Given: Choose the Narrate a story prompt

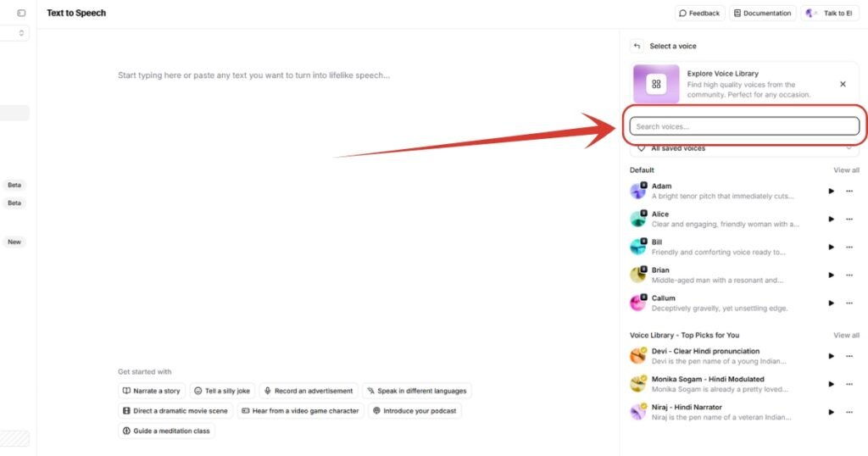Looking at the screenshot, I should (152, 391).
